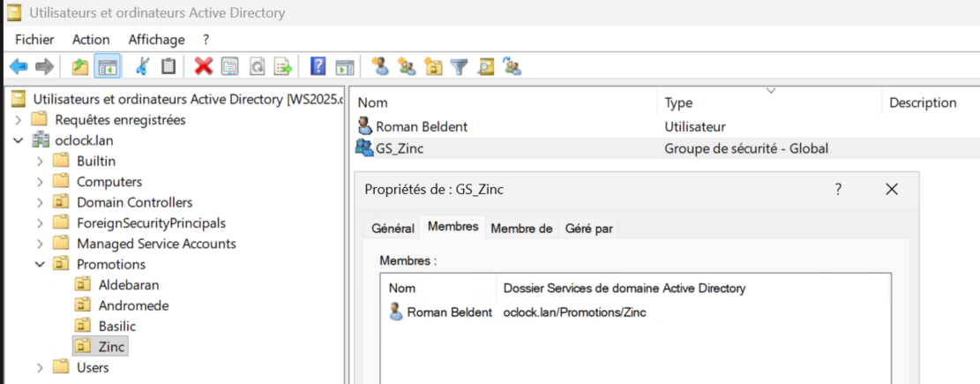Viewport: 980px width, 384px height.
Task: Expand the Users container
Action: pos(40,367)
